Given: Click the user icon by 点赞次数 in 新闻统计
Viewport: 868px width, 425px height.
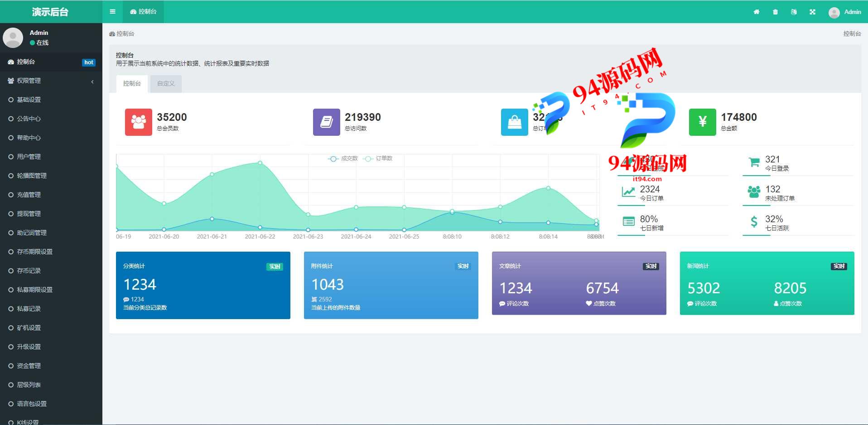Looking at the screenshot, I should pyautogui.click(x=776, y=304).
